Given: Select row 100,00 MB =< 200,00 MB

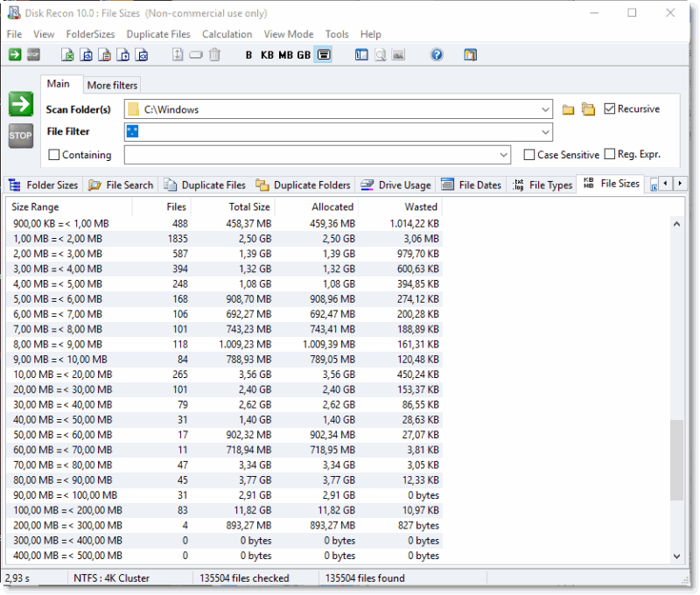Looking at the screenshot, I should [x=225, y=510].
